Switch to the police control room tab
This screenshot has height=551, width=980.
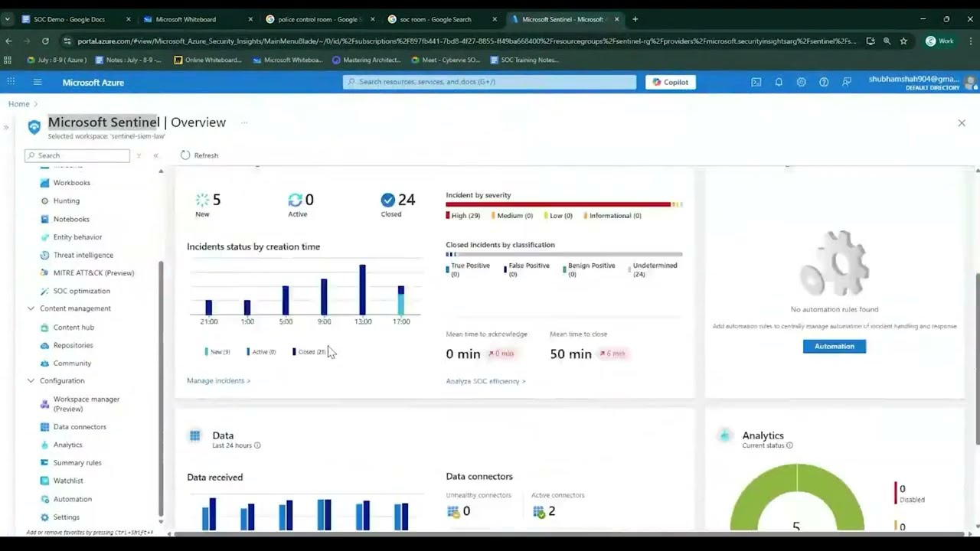(x=319, y=19)
